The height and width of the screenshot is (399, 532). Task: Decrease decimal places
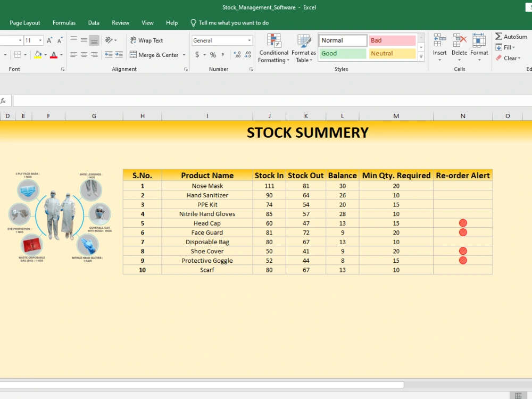248,55
